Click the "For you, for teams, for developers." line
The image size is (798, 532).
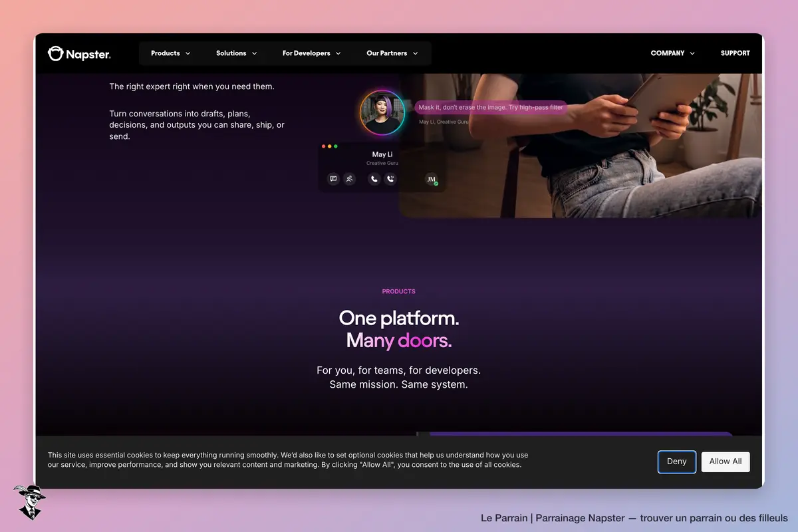click(399, 370)
